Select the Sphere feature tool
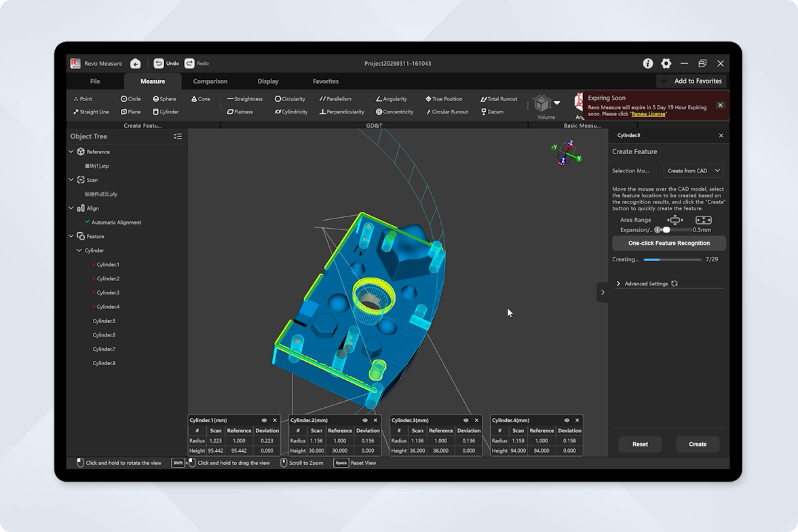This screenshot has width=798, height=532. (x=164, y=99)
